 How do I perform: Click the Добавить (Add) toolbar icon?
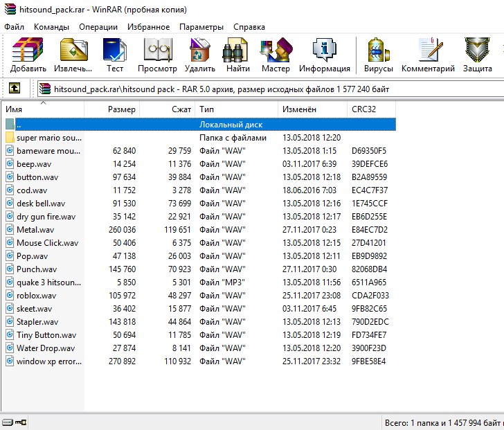tap(28, 55)
